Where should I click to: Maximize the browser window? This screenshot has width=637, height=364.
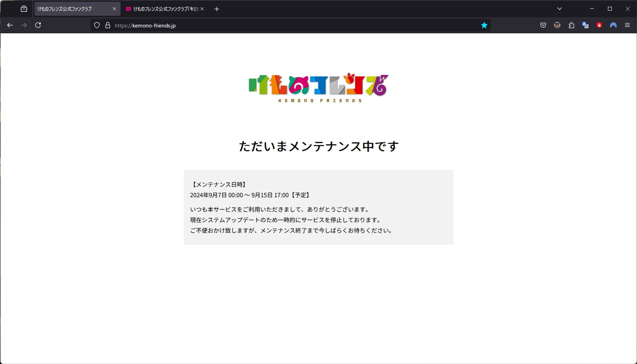(610, 9)
